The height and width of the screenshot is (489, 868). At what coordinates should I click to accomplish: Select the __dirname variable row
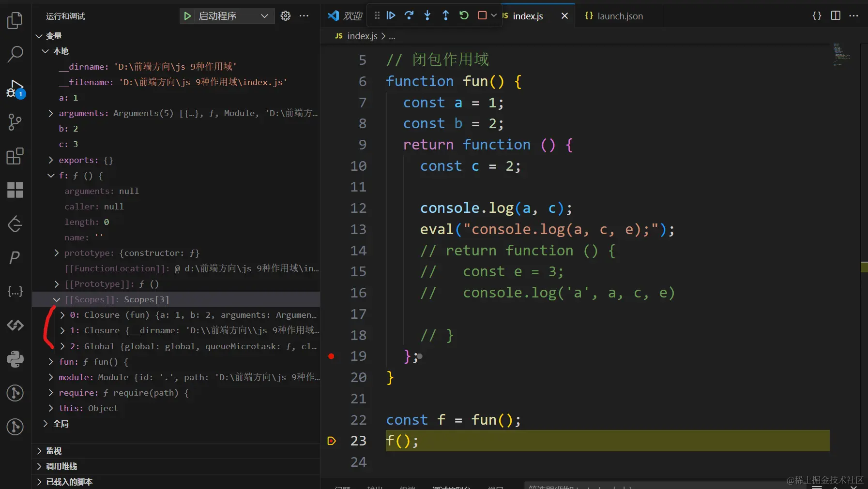[x=176, y=67]
